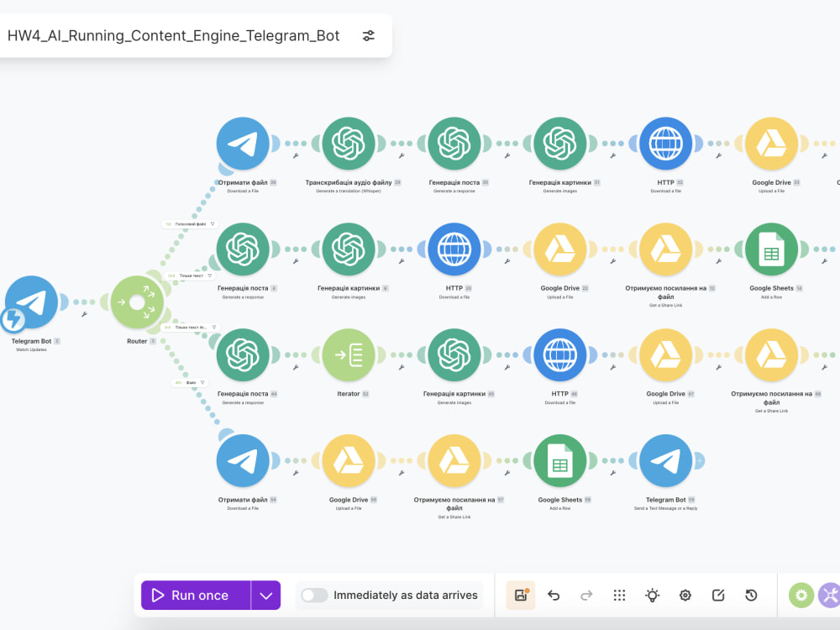Toggle the Immediately as data arrives scheduling switch
The height and width of the screenshot is (630, 840).
tap(314, 596)
